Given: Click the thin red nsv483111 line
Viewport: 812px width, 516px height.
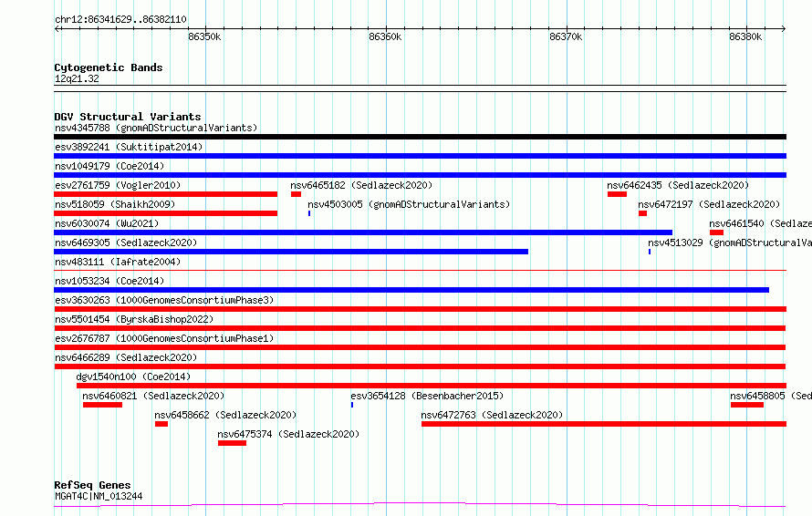Looking at the screenshot, I should [x=420, y=270].
